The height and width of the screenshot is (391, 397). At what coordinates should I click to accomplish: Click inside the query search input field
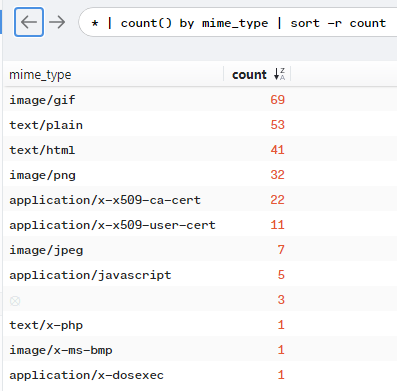[x=238, y=23]
